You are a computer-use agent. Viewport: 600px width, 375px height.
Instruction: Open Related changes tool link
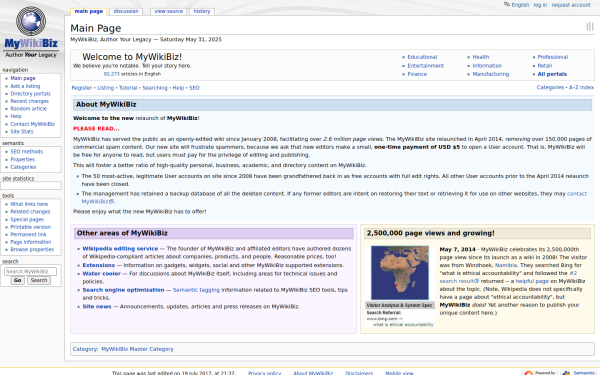point(30,212)
